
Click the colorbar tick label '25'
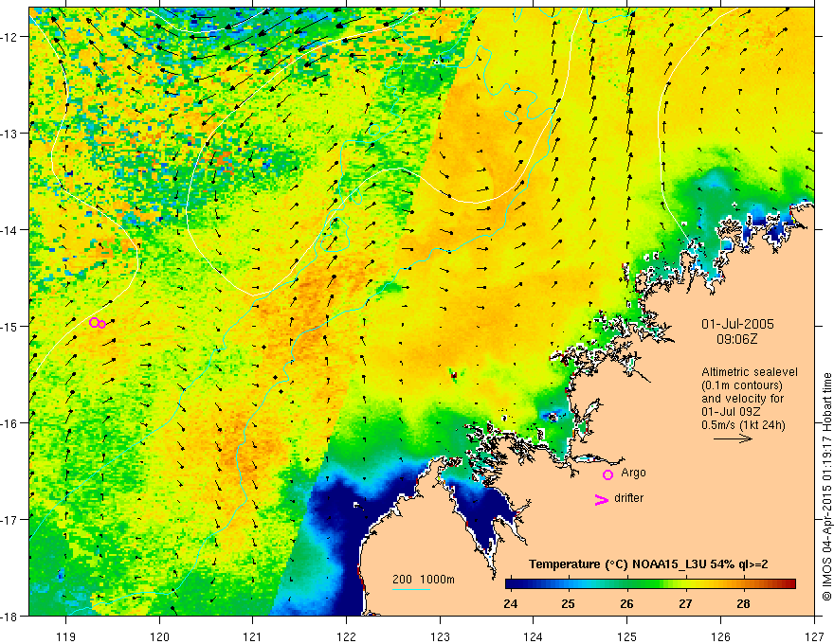[x=569, y=603]
